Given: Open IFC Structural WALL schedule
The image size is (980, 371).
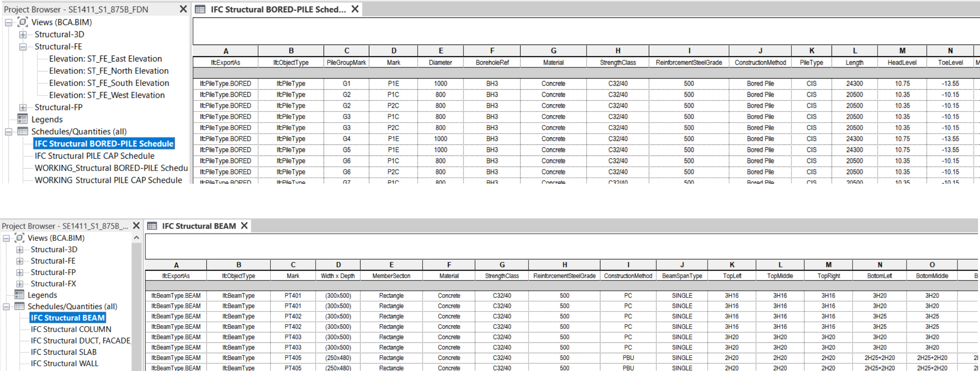Looking at the screenshot, I should click(64, 363).
